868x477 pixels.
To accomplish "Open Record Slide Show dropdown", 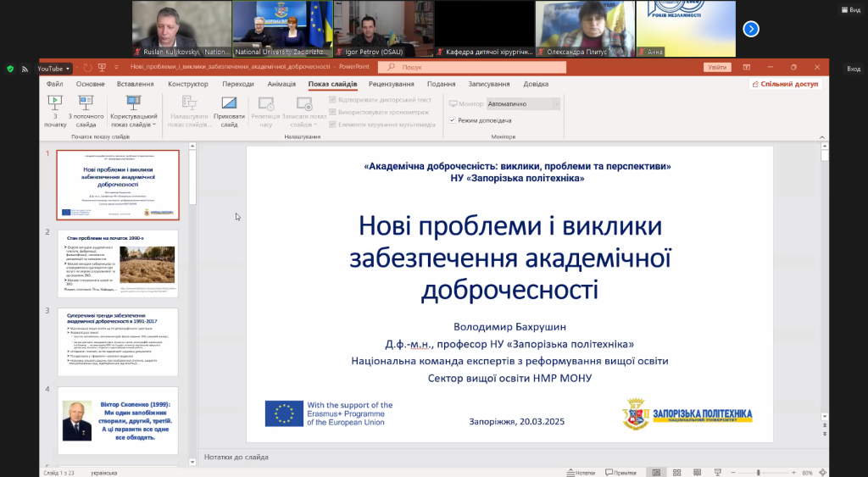I will coord(304,111).
